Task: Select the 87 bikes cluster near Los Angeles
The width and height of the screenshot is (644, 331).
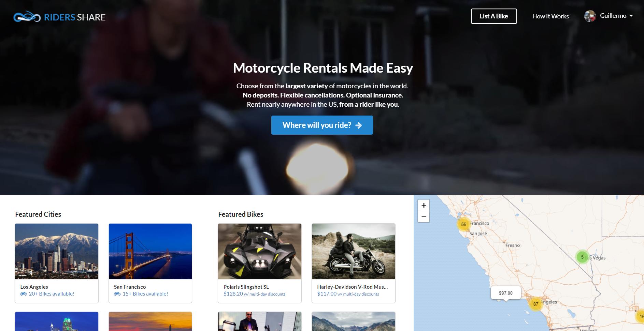Action: (x=536, y=304)
